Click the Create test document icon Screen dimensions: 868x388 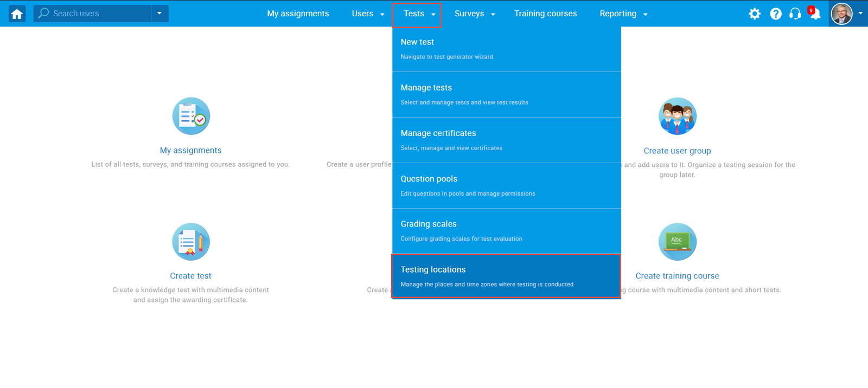point(191,242)
